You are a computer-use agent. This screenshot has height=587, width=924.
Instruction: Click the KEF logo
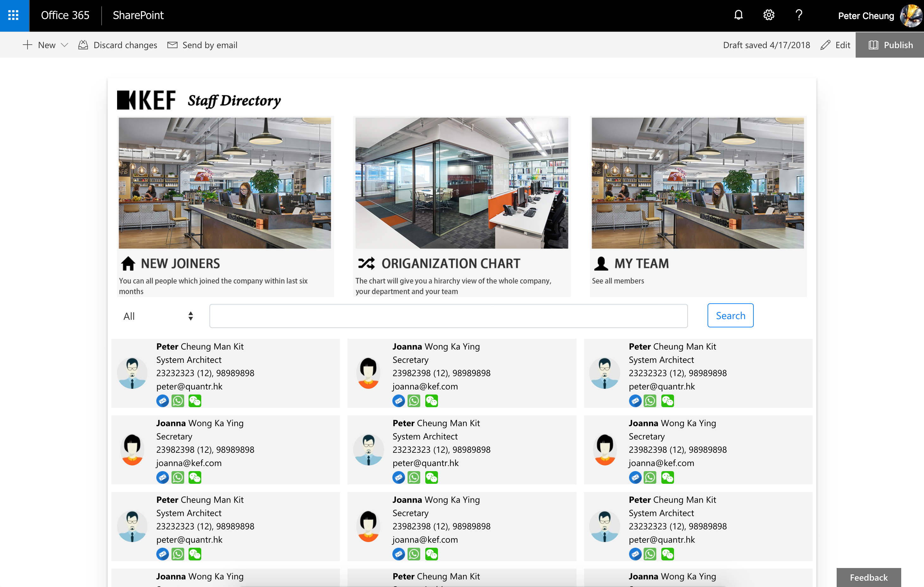pos(146,100)
